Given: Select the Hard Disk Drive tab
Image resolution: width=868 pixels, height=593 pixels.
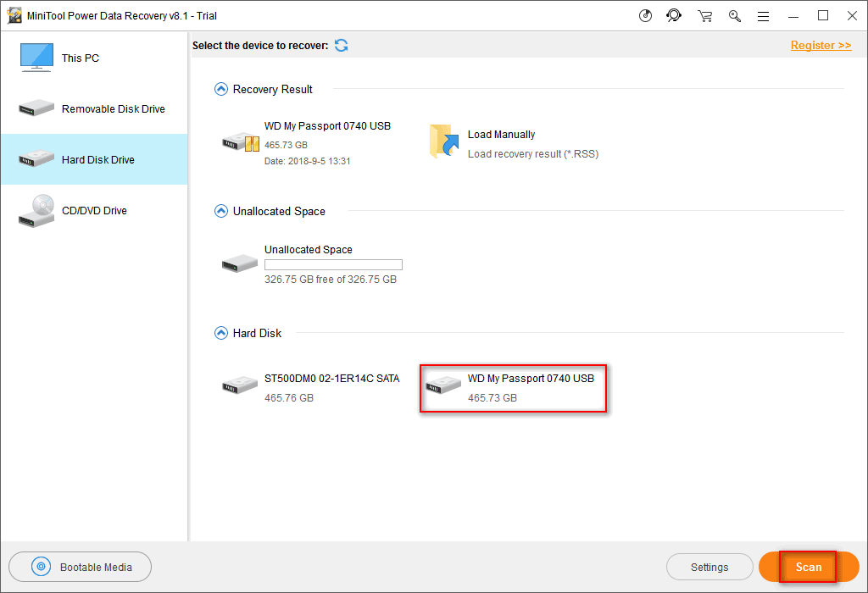Looking at the screenshot, I should [x=94, y=159].
